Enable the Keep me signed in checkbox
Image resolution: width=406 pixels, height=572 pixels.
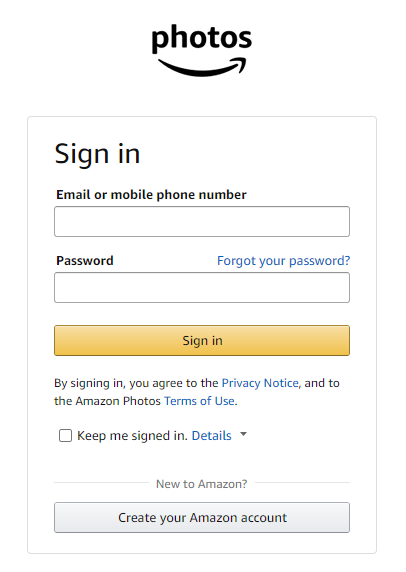click(65, 436)
